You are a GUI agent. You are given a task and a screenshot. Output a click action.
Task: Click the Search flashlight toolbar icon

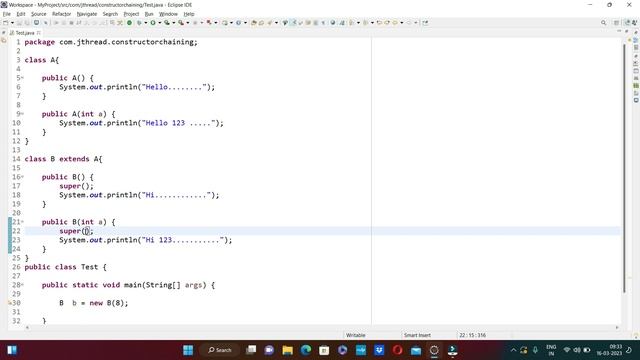(270, 23)
